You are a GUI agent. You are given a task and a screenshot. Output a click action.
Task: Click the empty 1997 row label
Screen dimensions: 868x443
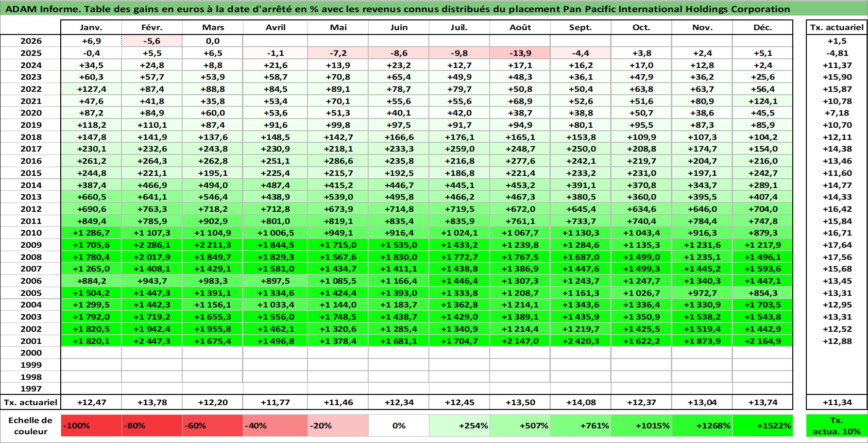[x=31, y=389]
